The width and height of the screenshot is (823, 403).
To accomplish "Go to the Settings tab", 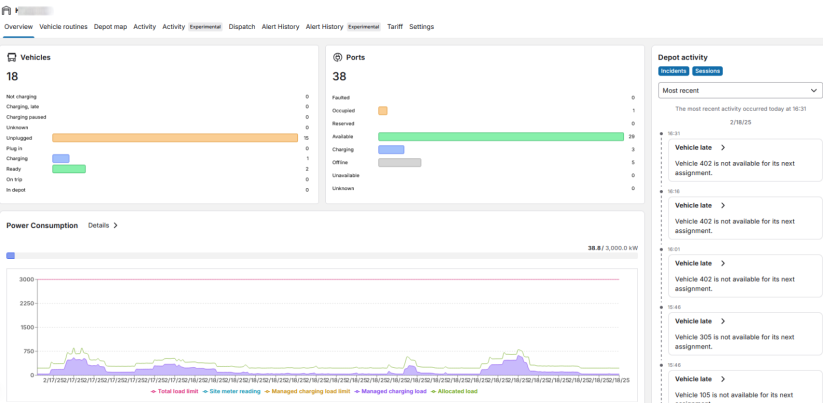I will coord(421,27).
